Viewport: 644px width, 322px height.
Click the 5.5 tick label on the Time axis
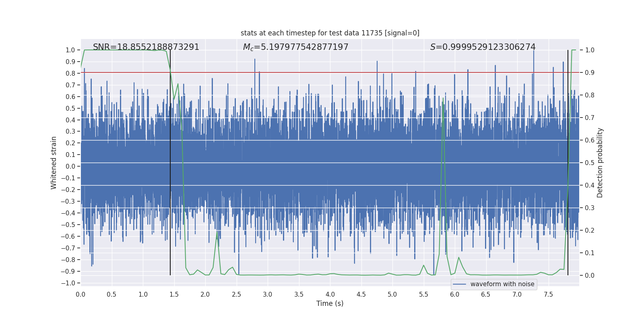pyautogui.click(x=423, y=294)
